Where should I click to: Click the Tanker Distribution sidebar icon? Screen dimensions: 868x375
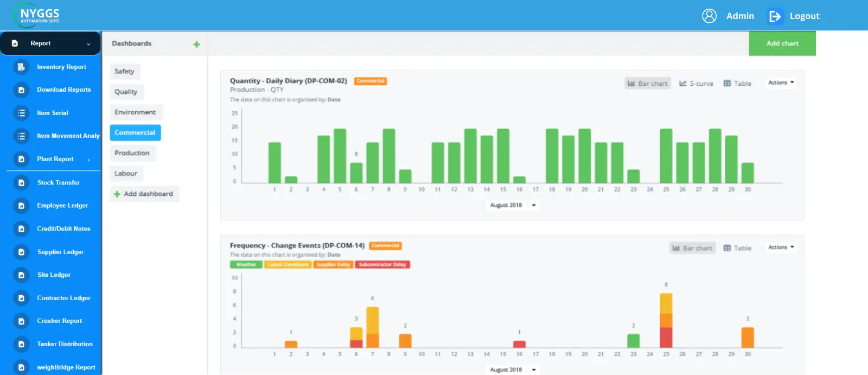21,344
